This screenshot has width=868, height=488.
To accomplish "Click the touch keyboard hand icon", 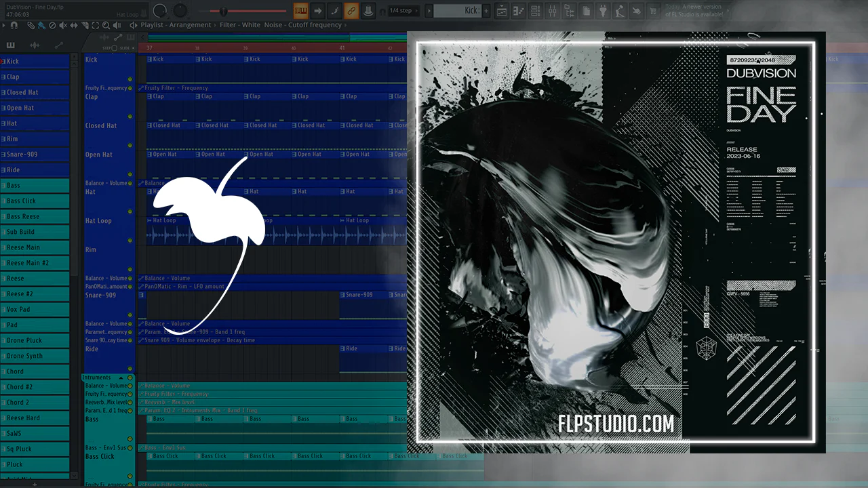I will click(x=637, y=11).
